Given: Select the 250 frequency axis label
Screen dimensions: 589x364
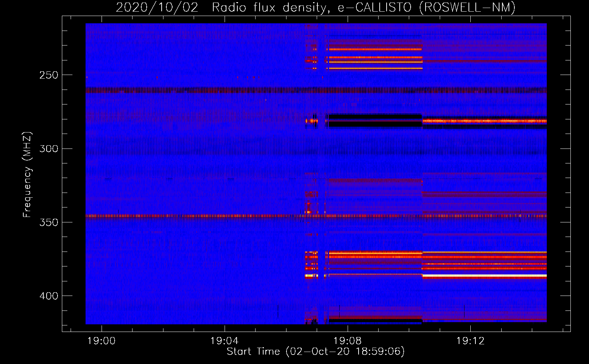Looking at the screenshot, I should [49, 75].
